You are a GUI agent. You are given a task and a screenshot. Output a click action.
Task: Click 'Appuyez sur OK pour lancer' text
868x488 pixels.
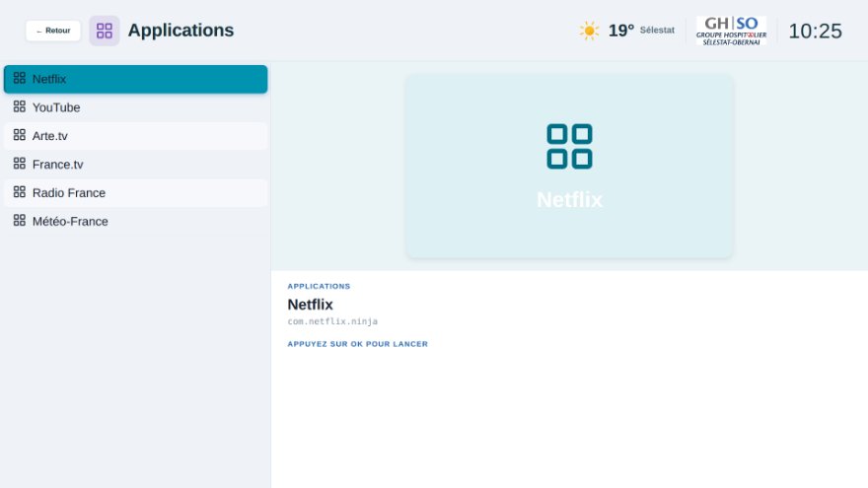click(358, 344)
